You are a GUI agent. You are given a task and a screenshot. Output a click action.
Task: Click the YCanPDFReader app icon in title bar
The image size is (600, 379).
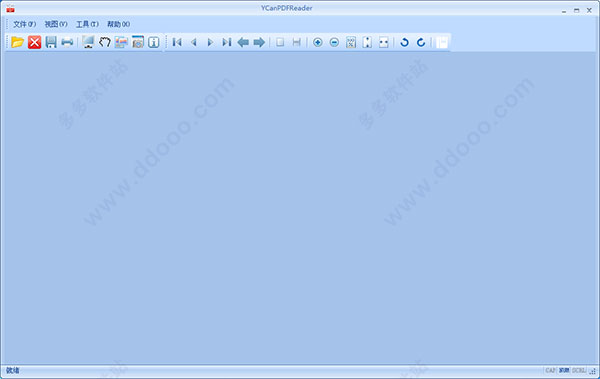point(10,9)
